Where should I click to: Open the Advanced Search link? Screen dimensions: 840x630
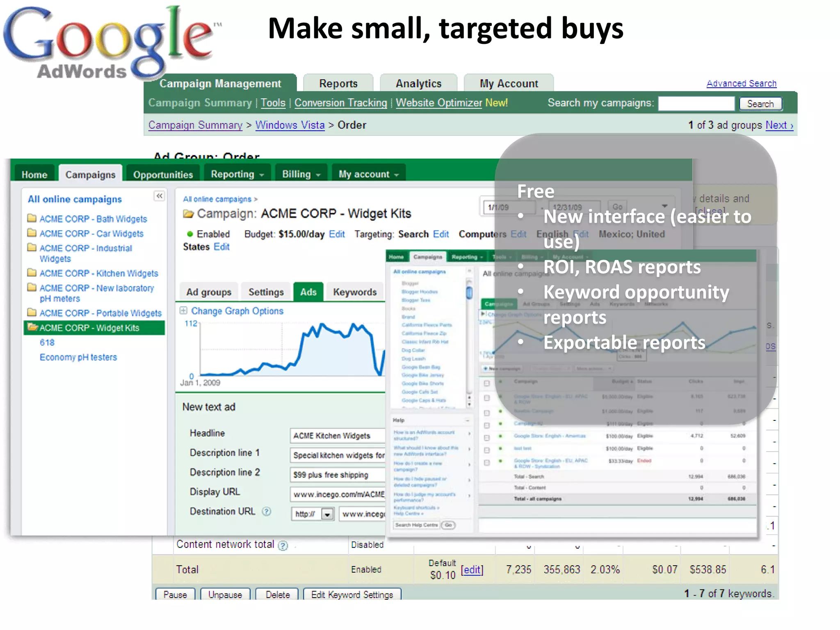click(x=741, y=83)
